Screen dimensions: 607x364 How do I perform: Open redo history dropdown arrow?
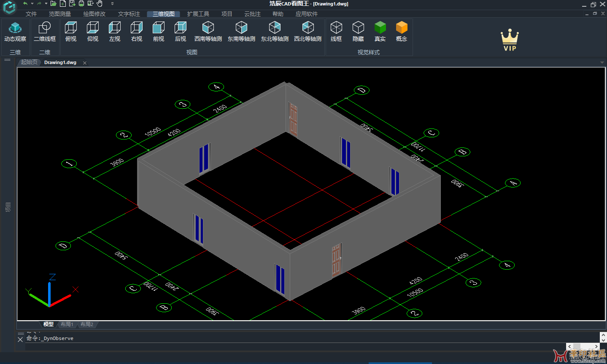[46, 3]
